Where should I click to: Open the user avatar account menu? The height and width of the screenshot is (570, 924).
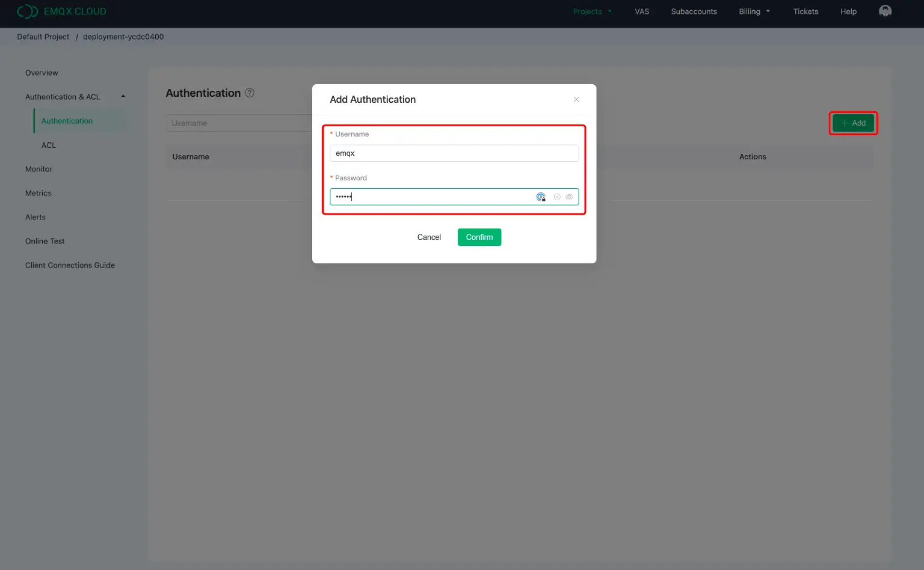click(885, 11)
